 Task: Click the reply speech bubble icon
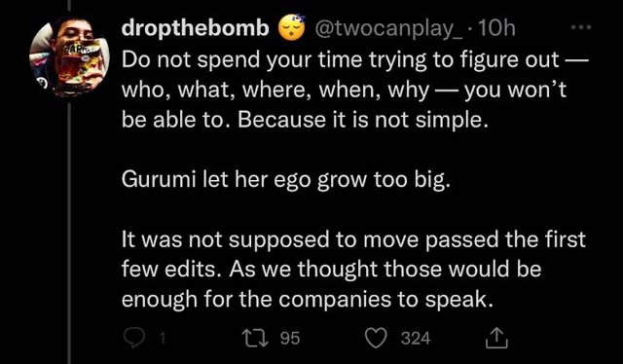click(134, 338)
